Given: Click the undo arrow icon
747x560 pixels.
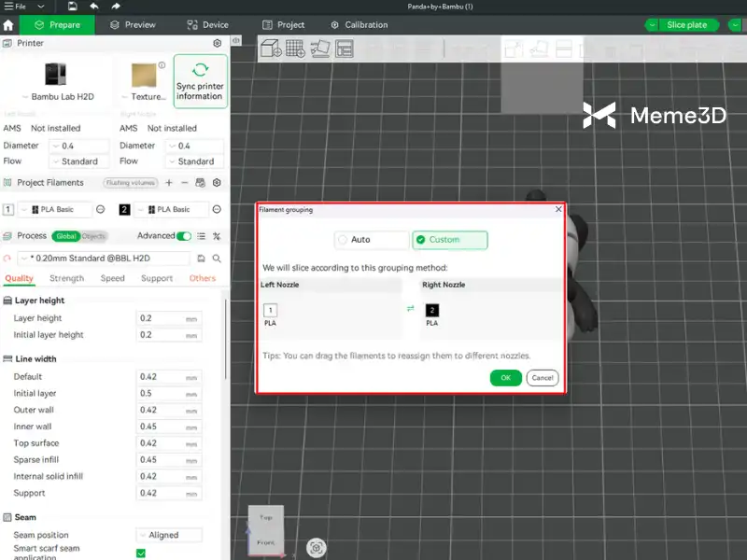Looking at the screenshot, I should [x=93, y=7].
